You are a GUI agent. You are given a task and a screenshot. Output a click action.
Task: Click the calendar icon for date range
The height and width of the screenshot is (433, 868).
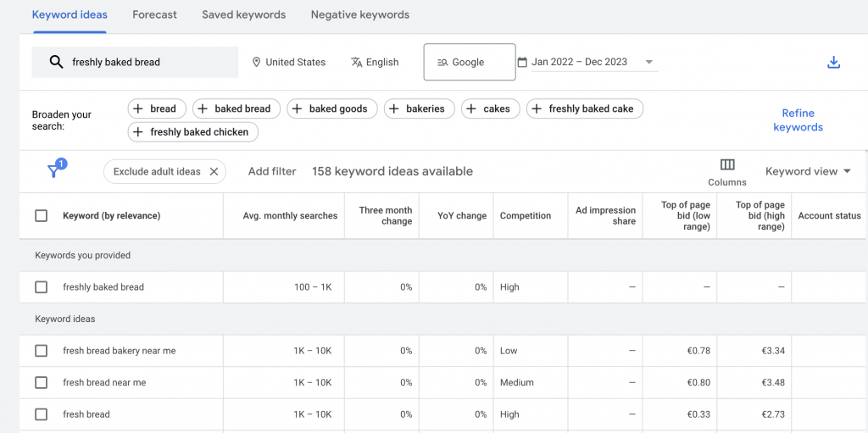coord(522,62)
